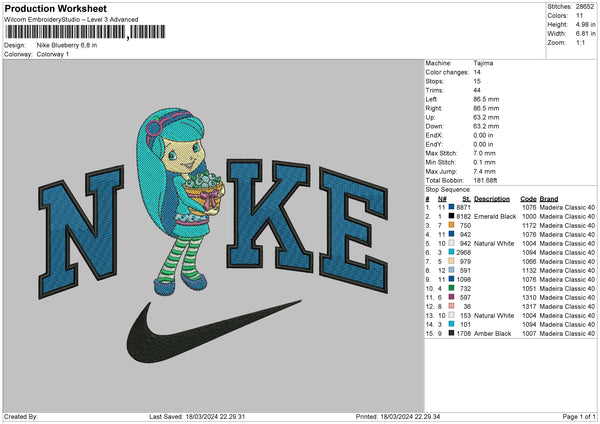
Task: Select the teal swatch for thread 2968
Action: 451,252
